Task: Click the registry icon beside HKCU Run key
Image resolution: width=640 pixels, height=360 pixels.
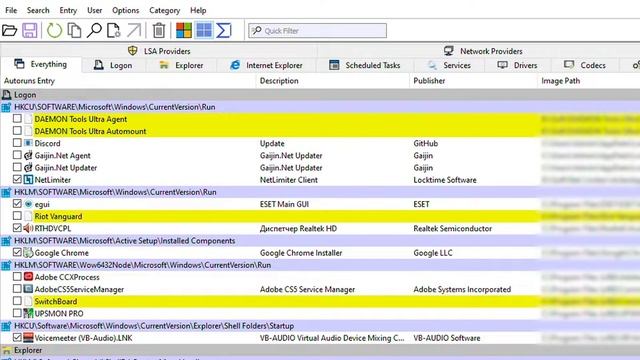Action: [x=6, y=107]
